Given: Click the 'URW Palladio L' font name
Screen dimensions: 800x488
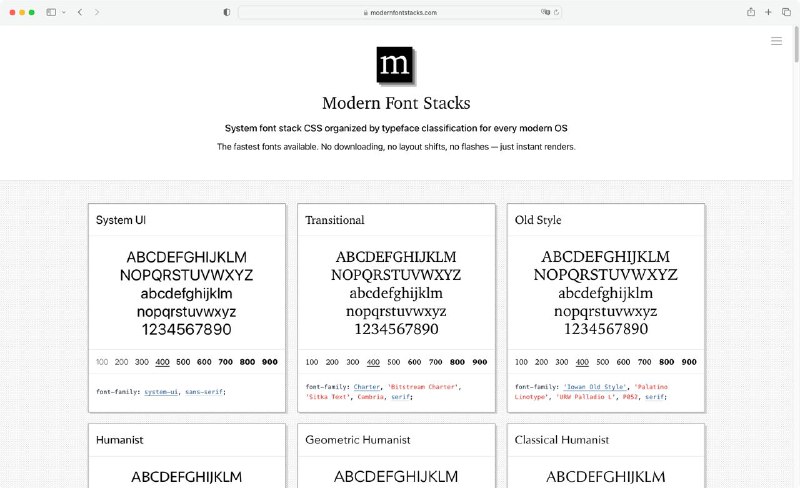Looking at the screenshot, I should [x=586, y=397].
